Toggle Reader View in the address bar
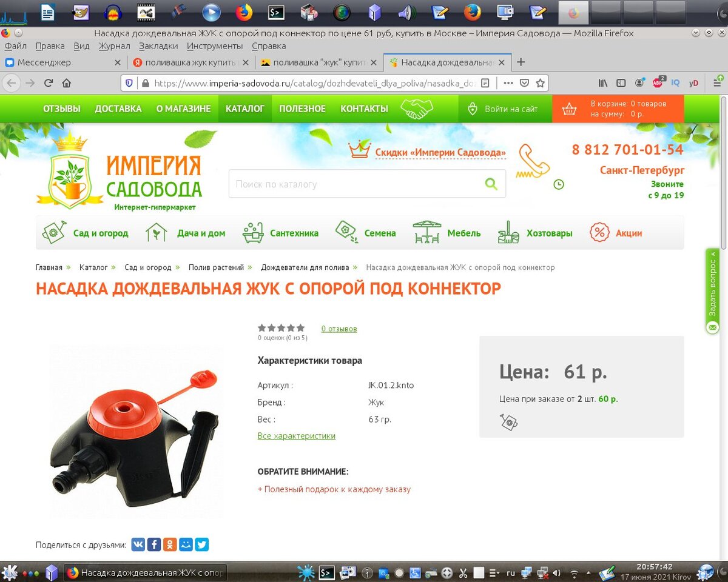This screenshot has width=728, height=582. (485, 83)
